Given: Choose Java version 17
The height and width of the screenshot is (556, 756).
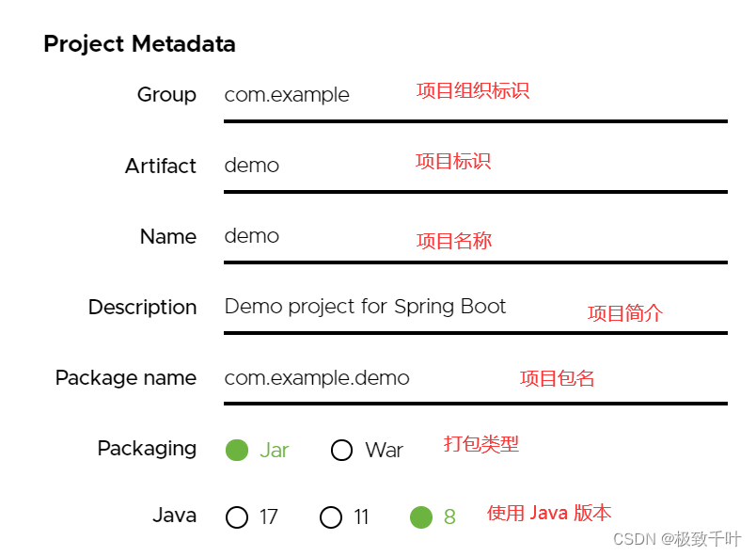Looking at the screenshot, I should pos(237,517).
